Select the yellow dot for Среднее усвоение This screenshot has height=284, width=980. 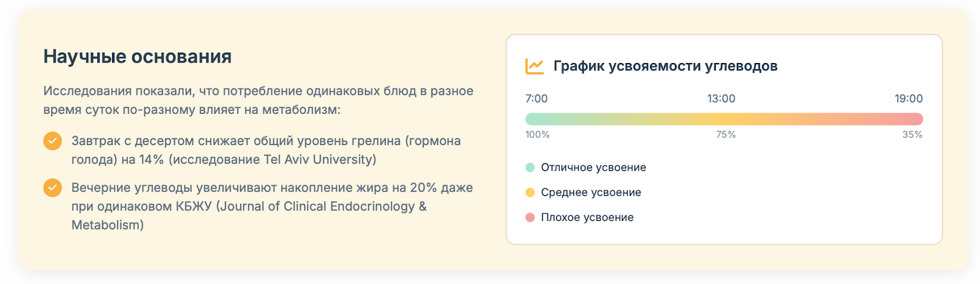click(530, 192)
